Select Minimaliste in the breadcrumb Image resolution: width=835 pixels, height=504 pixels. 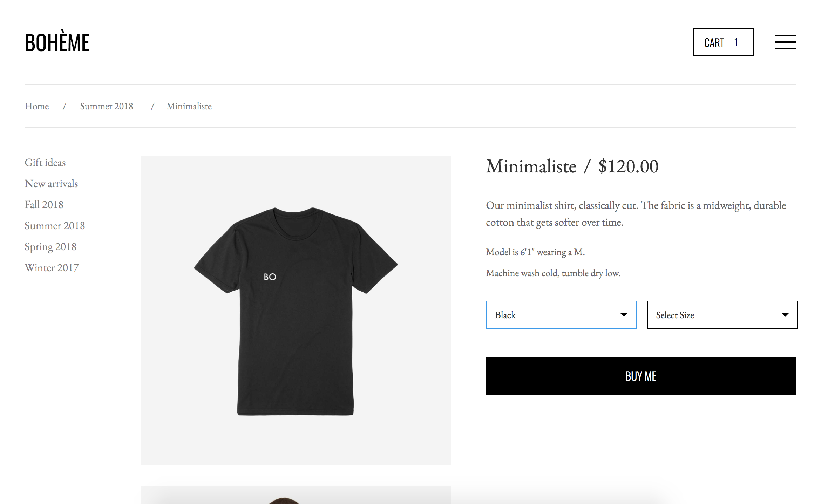click(x=189, y=106)
